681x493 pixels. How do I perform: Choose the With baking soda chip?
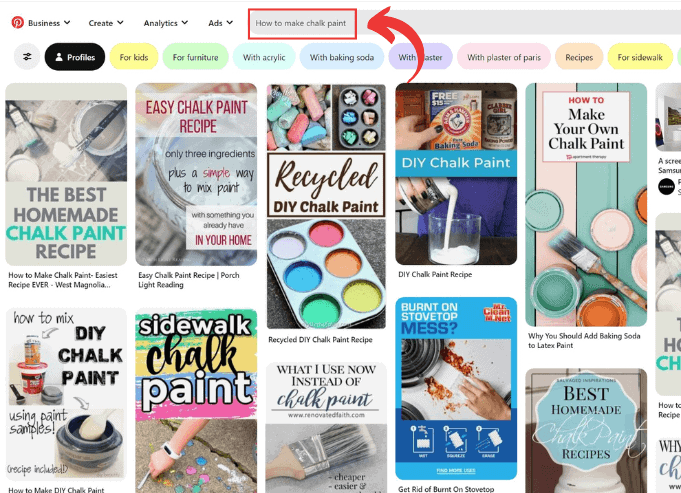coord(342,57)
